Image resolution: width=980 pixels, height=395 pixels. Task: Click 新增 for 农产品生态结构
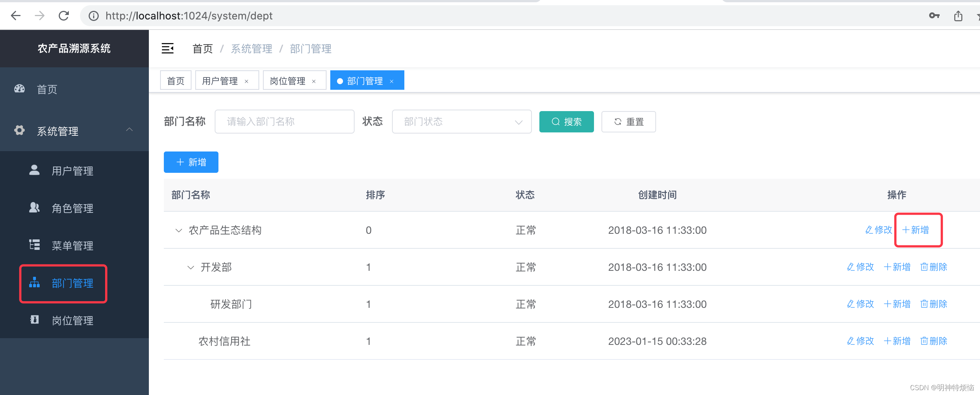tap(916, 230)
